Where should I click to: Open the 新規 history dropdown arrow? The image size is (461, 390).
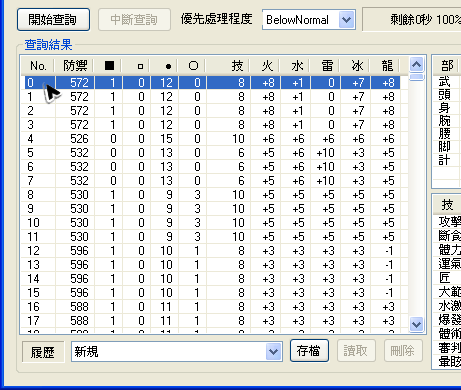coord(274,351)
